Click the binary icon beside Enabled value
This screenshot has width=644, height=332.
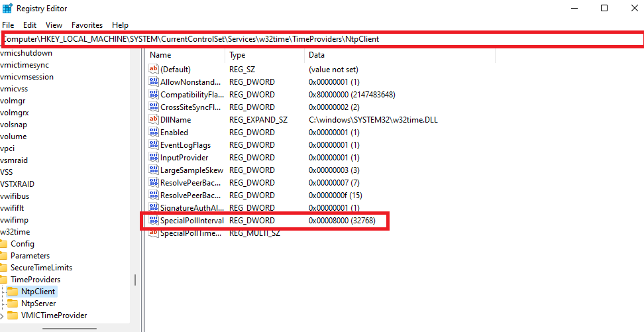154,133
